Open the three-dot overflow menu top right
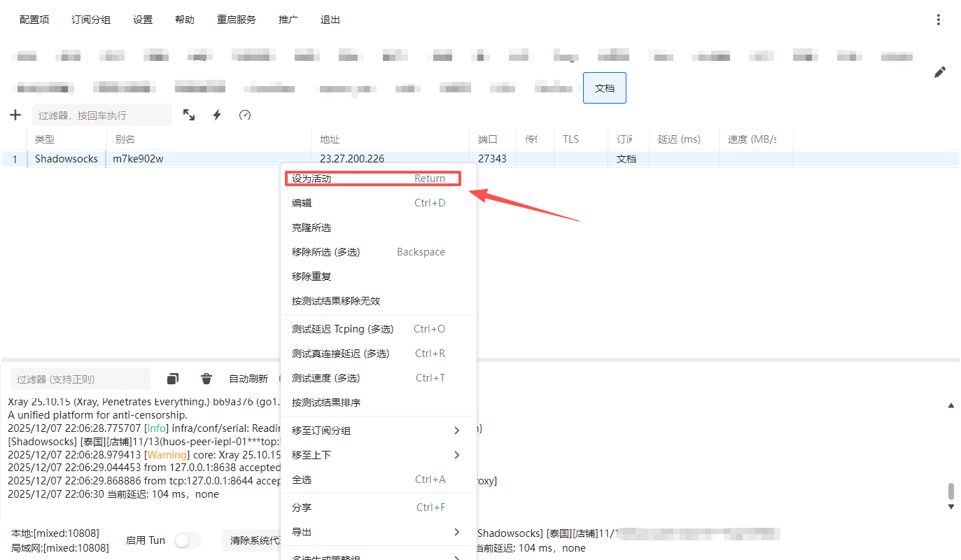 939,20
